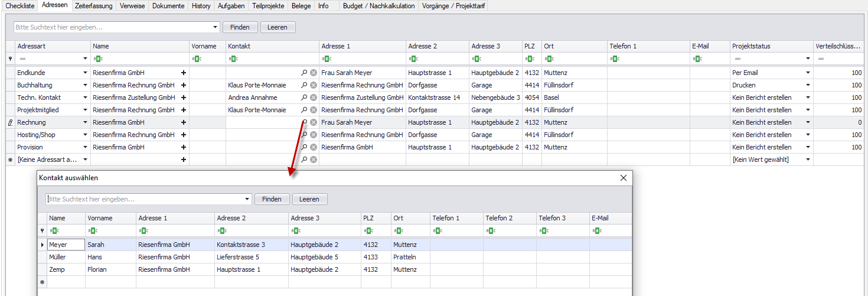Click the plus icon in the Endkunde row

click(184, 73)
